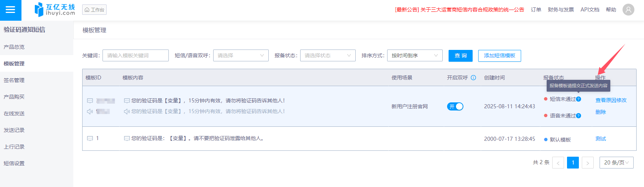Select 发送记录 from the sidebar
The width and height of the screenshot is (644, 187).
point(14,130)
